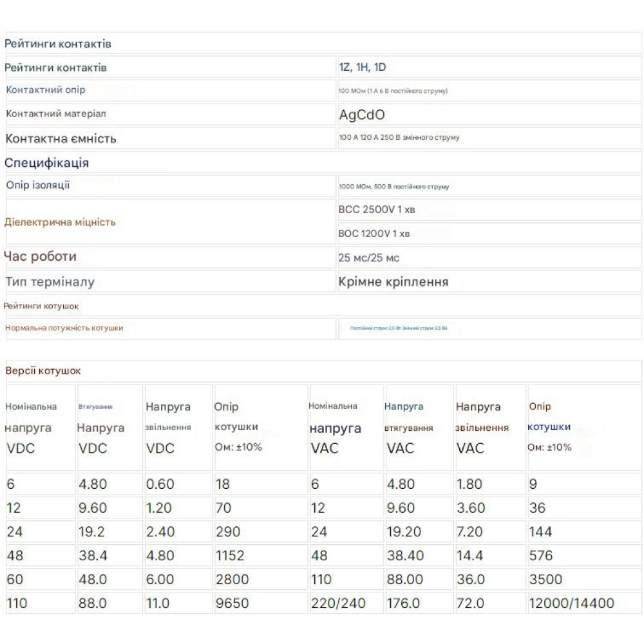
Task: Select the "Тип терміналу" label
Action: click(50, 282)
